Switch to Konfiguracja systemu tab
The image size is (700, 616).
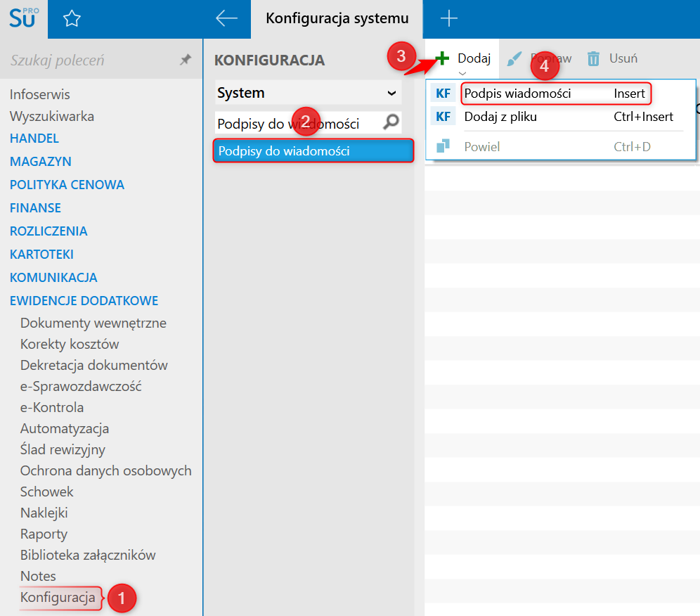tap(337, 18)
